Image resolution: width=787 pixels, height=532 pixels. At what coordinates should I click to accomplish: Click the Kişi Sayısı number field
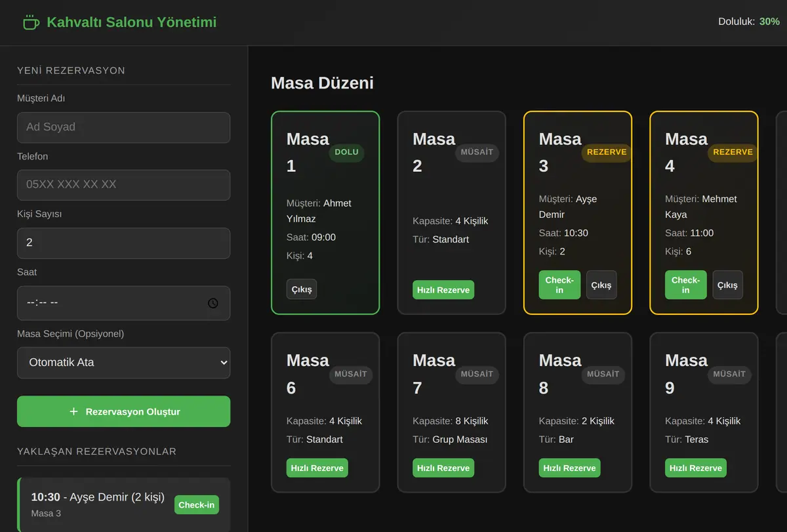point(123,243)
